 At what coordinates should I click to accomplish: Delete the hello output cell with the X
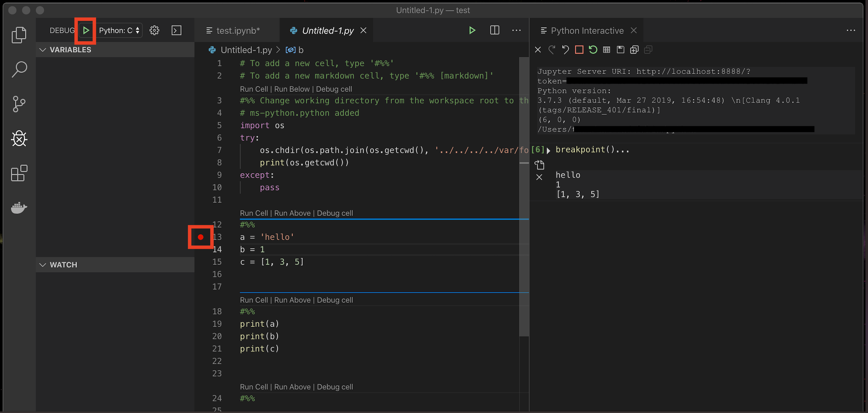[x=539, y=177]
